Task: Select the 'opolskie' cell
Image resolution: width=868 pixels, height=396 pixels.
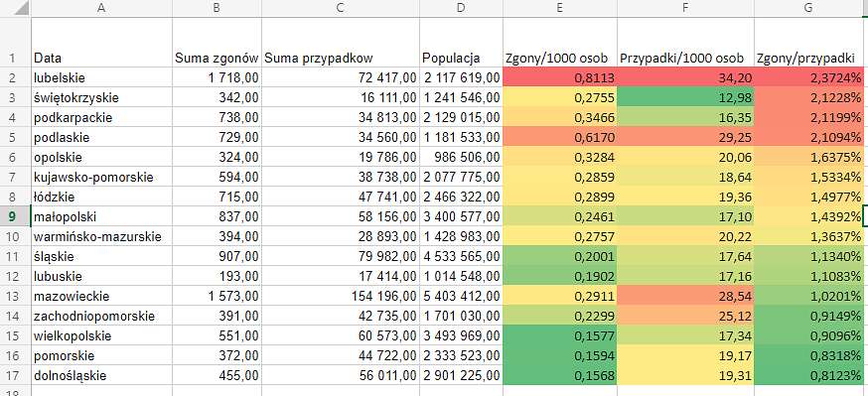Action: (x=102, y=157)
